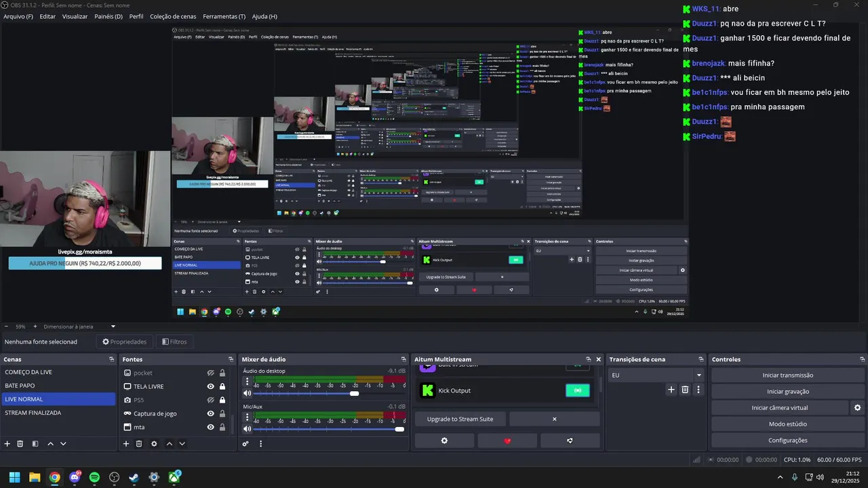Open Propriedades in the source toolbar

[x=125, y=342]
